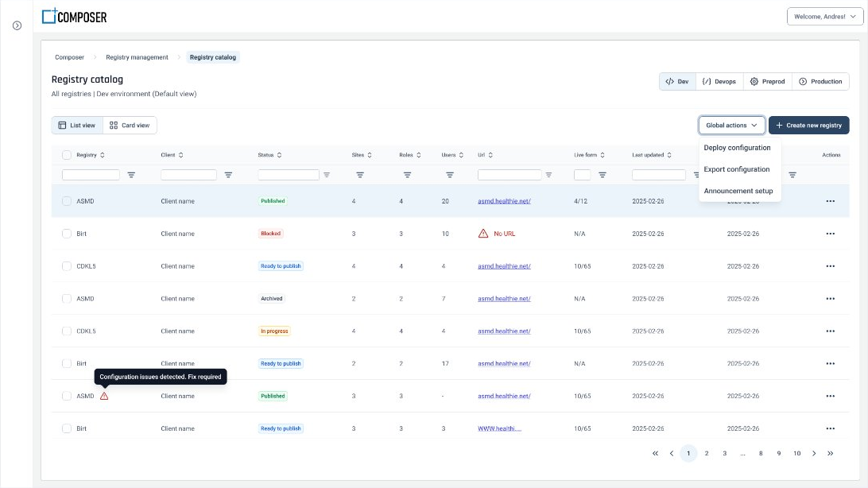This screenshot has width=868, height=488.
Task: Click the Composer logo
Action: point(74,17)
